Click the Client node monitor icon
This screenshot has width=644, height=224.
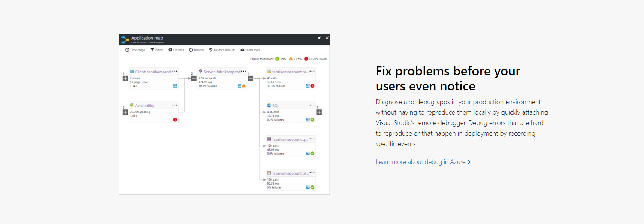point(132,71)
